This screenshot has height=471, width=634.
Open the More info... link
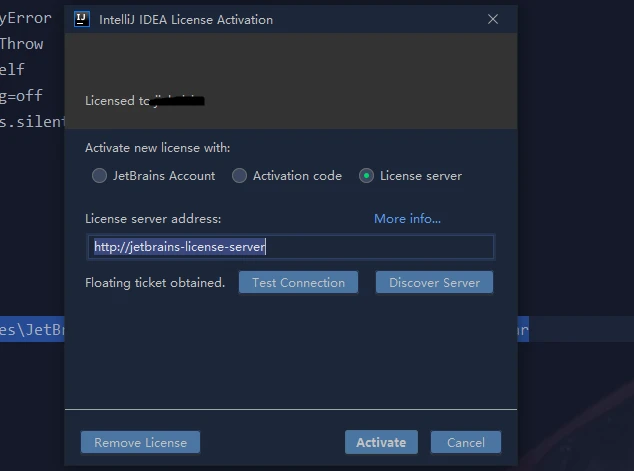coord(407,219)
